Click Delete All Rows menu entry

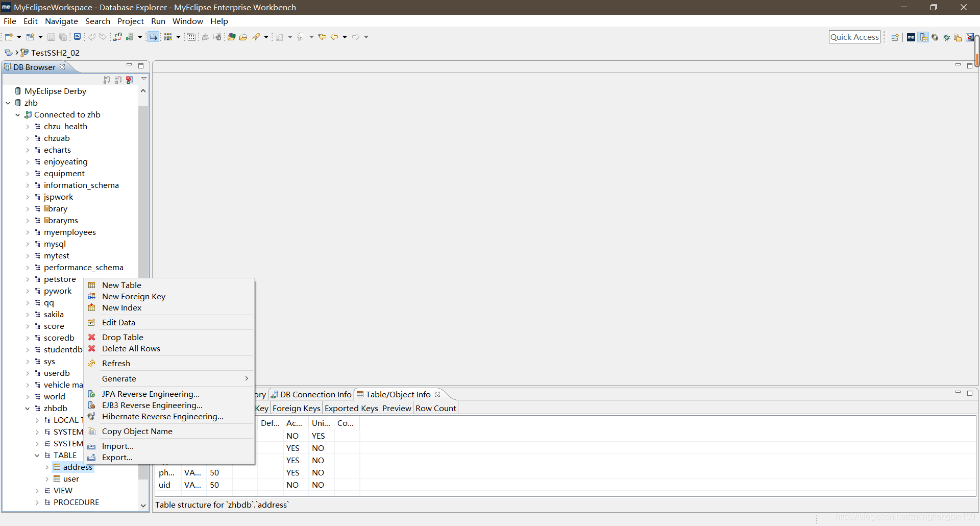click(x=169, y=348)
